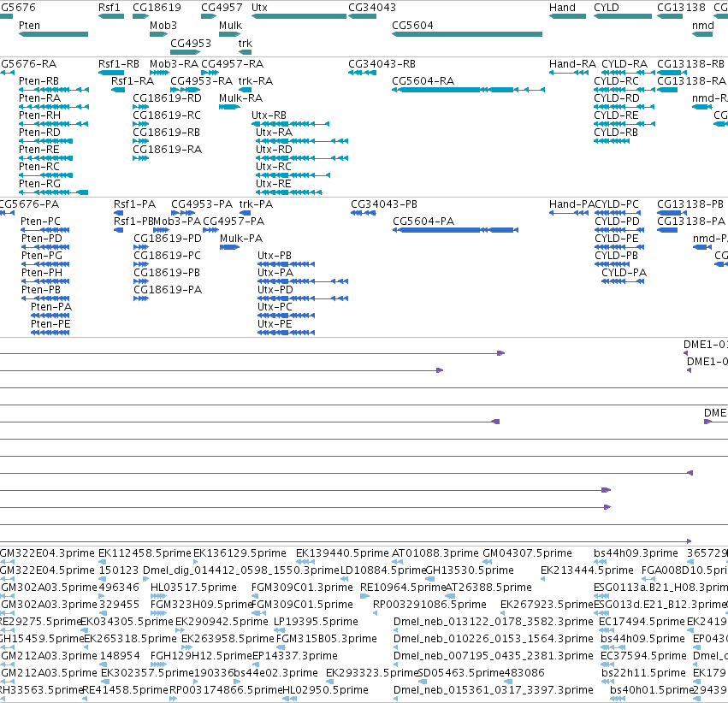Click the Rsf1-RA transcript label
The image size is (728, 703).
[133, 81]
